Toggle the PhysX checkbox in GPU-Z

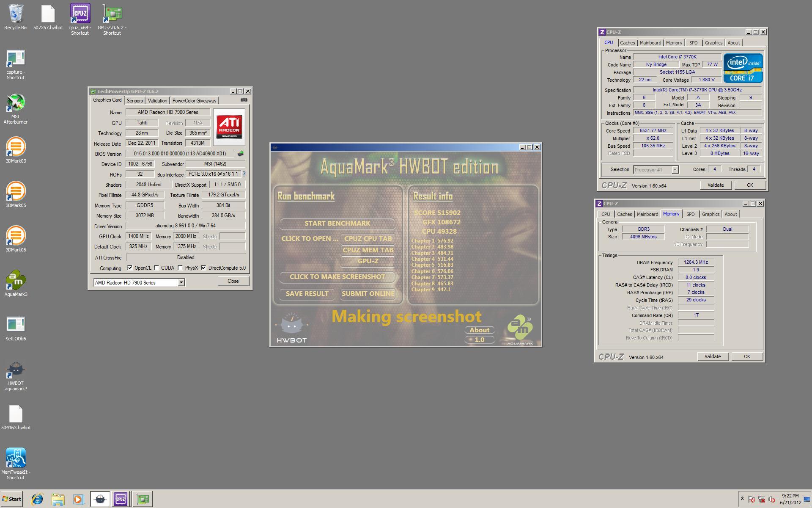coord(181,268)
